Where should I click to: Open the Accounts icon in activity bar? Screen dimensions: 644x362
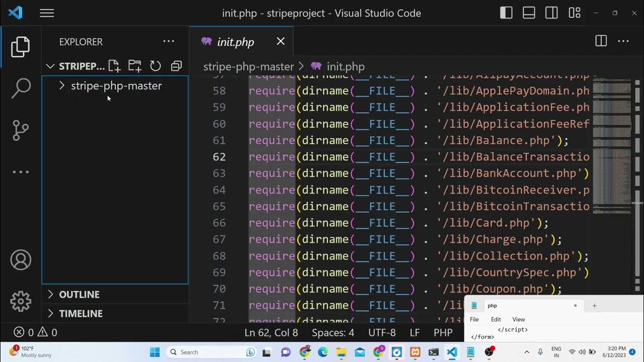[x=21, y=260]
